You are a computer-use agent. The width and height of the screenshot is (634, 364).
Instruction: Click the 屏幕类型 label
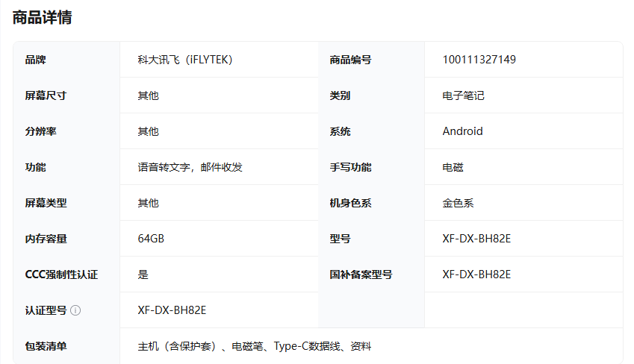tap(46, 203)
